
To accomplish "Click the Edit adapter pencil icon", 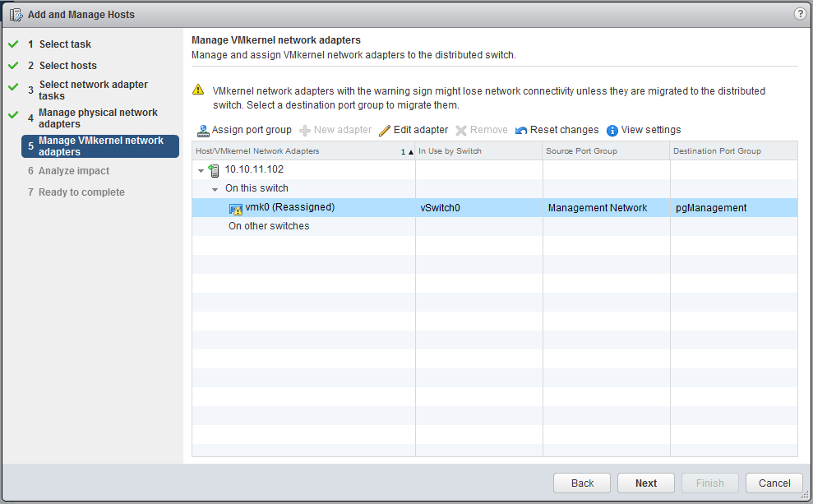I will tap(385, 130).
